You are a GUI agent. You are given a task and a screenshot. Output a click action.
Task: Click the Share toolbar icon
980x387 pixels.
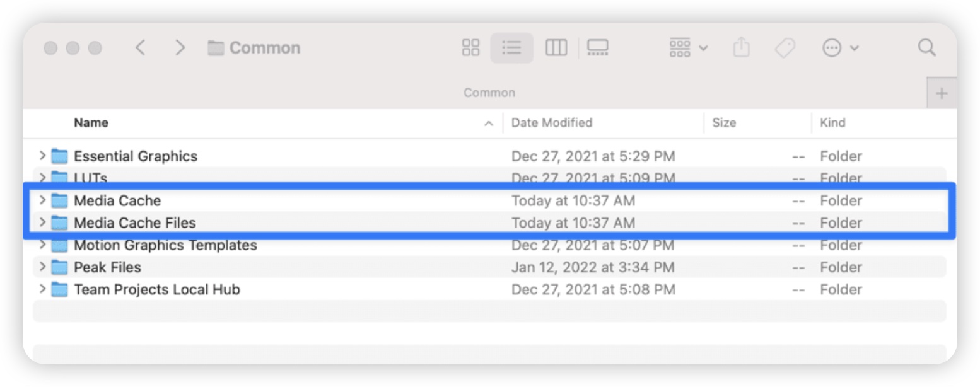pyautogui.click(x=742, y=48)
